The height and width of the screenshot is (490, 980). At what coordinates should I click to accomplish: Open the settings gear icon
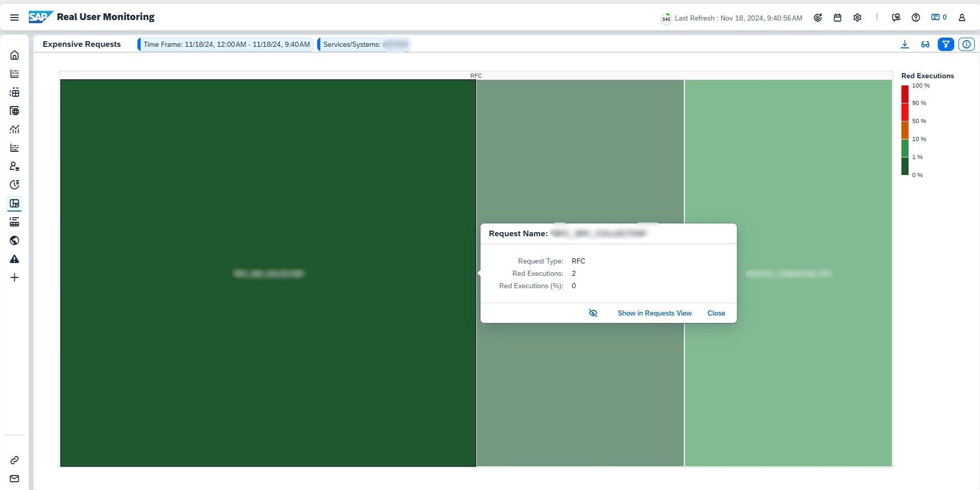coord(857,17)
